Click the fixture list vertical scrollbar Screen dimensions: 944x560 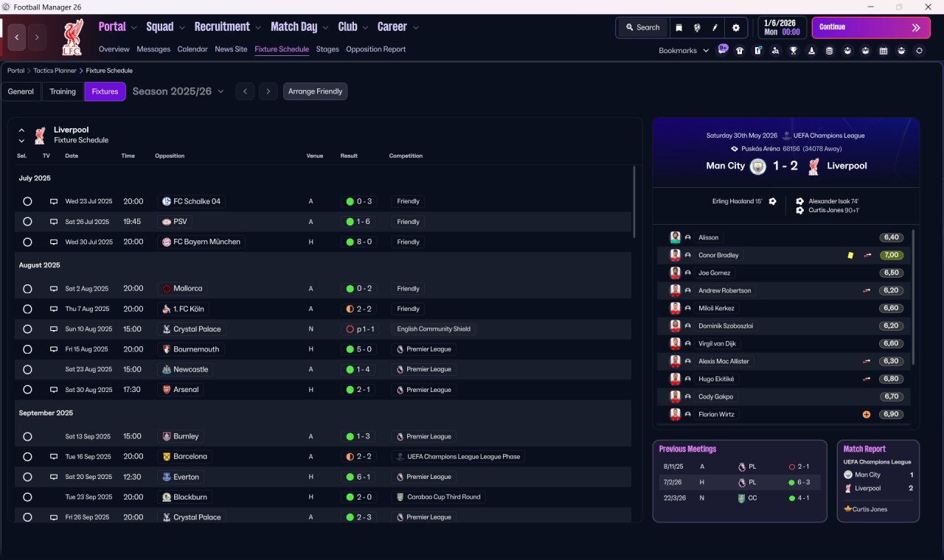pyautogui.click(x=634, y=201)
